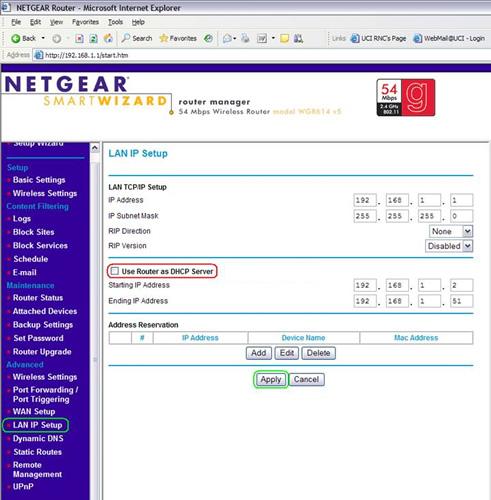This screenshot has width=491, height=500.
Task: Open the Edit menu
Action: tap(35, 22)
